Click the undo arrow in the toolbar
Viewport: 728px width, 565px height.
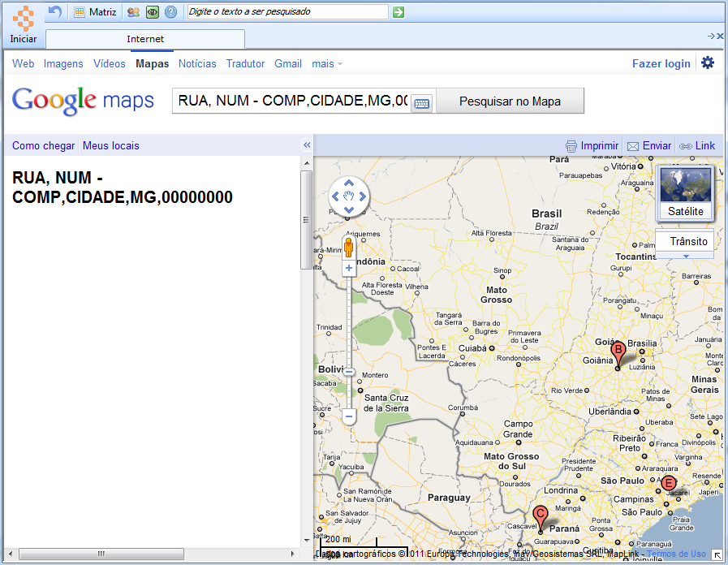click(x=55, y=11)
